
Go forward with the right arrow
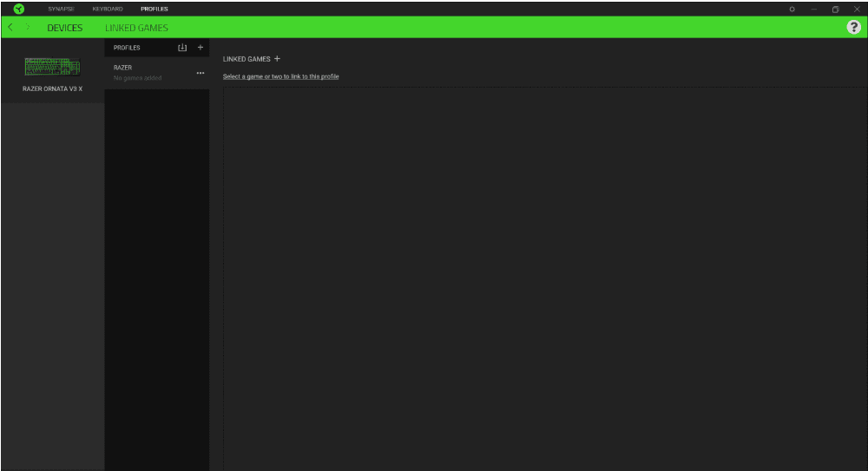[x=28, y=28]
